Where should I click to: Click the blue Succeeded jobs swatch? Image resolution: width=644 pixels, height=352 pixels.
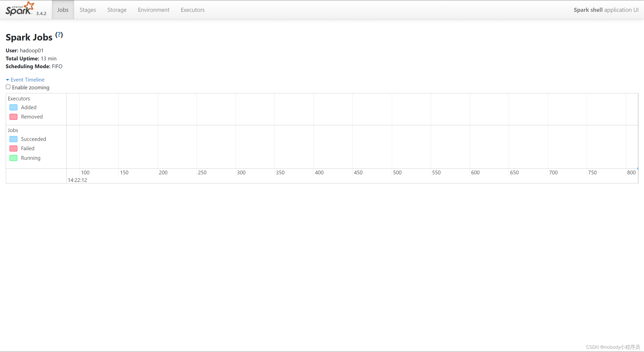[13, 139]
